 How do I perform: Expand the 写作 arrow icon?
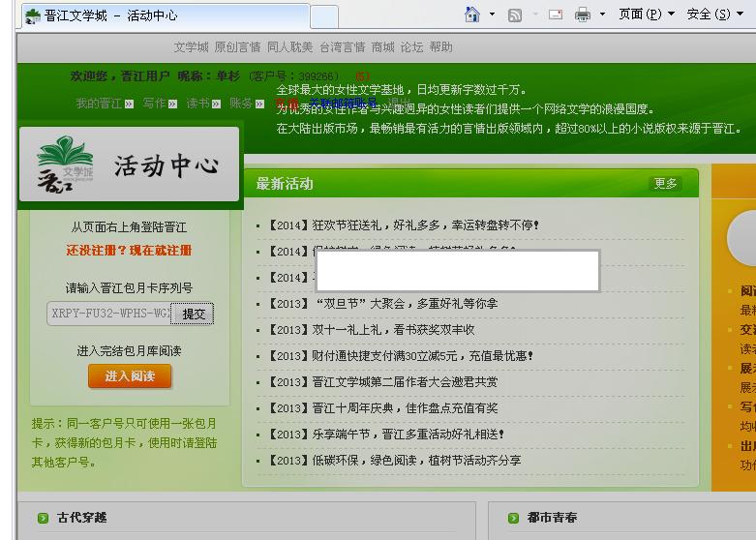click(x=172, y=105)
